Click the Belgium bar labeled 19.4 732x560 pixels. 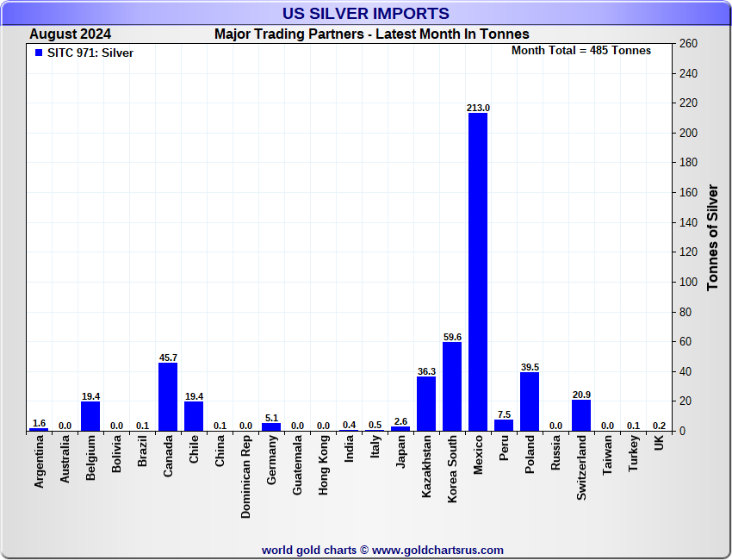(90, 416)
